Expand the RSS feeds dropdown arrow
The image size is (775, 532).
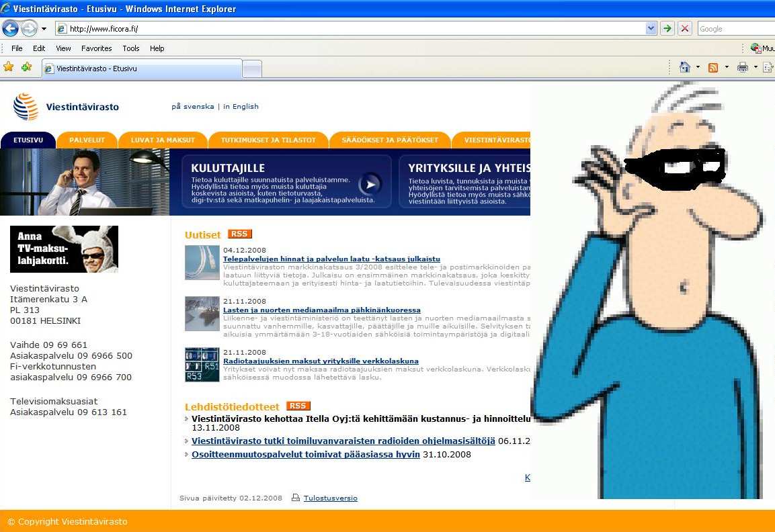pos(727,67)
